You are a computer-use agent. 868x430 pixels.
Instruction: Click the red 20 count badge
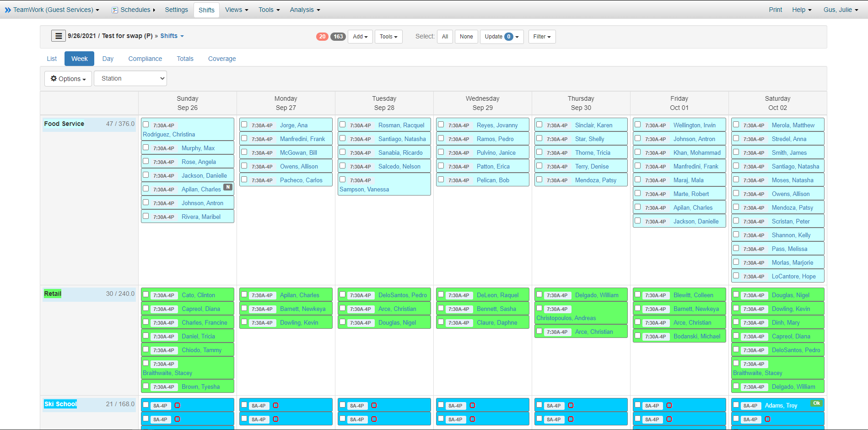pyautogui.click(x=322, y=36)
